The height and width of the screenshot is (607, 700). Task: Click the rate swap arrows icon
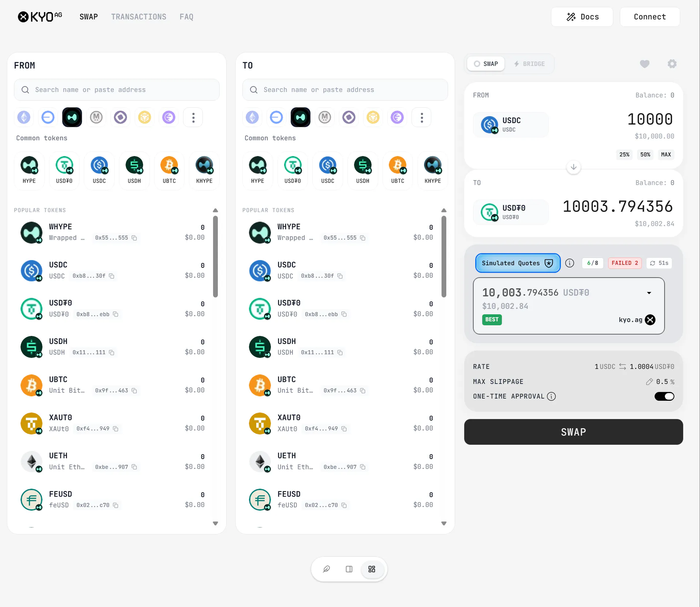(622, 367)
